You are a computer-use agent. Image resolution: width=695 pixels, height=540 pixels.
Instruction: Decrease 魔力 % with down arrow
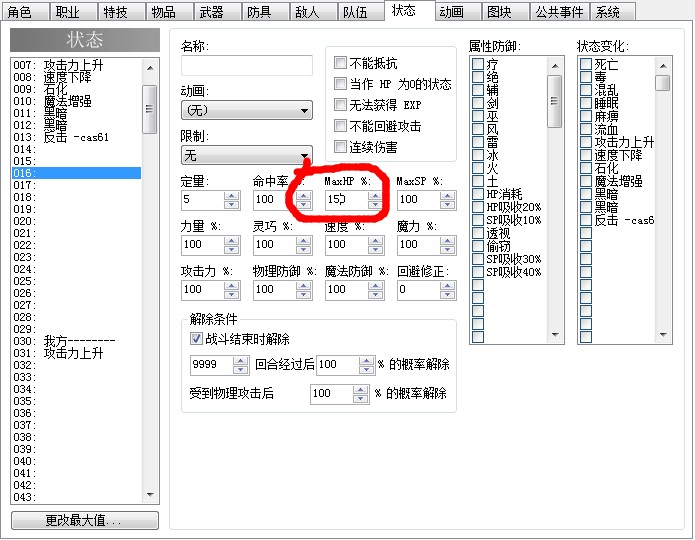pyautogui.click(x=447, y=249)
